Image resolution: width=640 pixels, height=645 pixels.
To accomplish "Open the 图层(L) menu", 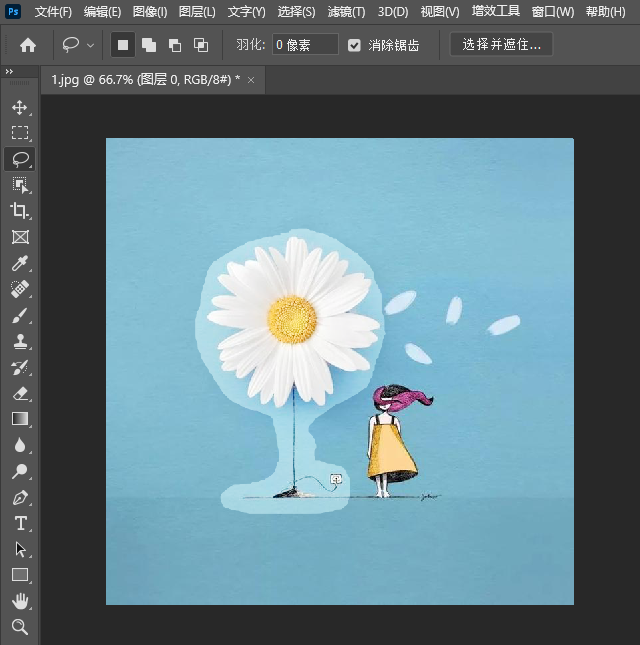I will (197, 12).
